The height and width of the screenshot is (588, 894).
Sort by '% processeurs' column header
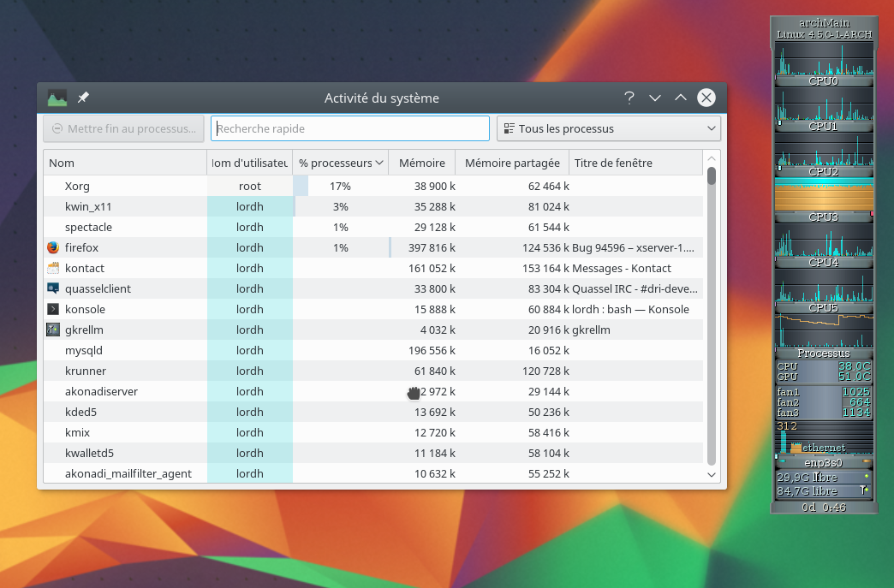tap(340, 163)
